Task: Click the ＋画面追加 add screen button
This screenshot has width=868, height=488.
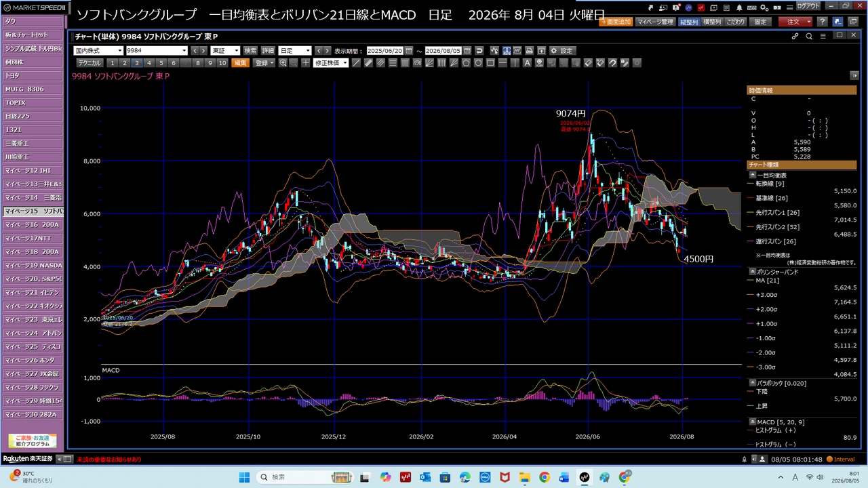Action: (616, 22)
